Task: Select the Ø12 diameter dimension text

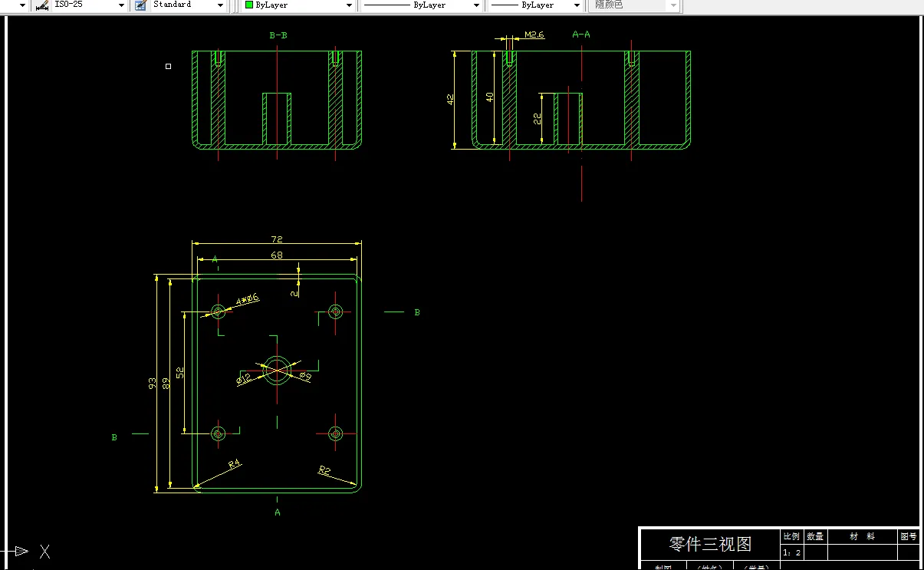Action: pyautogui.click(x=244, y=379)
